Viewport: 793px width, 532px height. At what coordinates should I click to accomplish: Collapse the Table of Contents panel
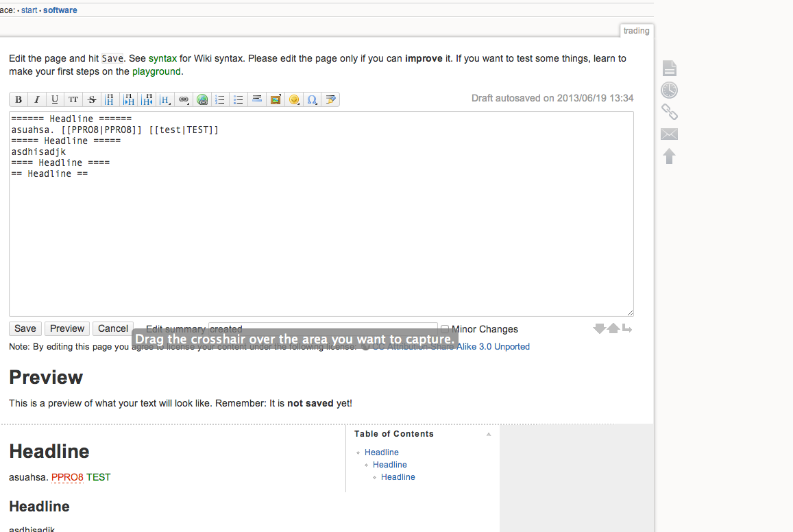pos(488,434)
